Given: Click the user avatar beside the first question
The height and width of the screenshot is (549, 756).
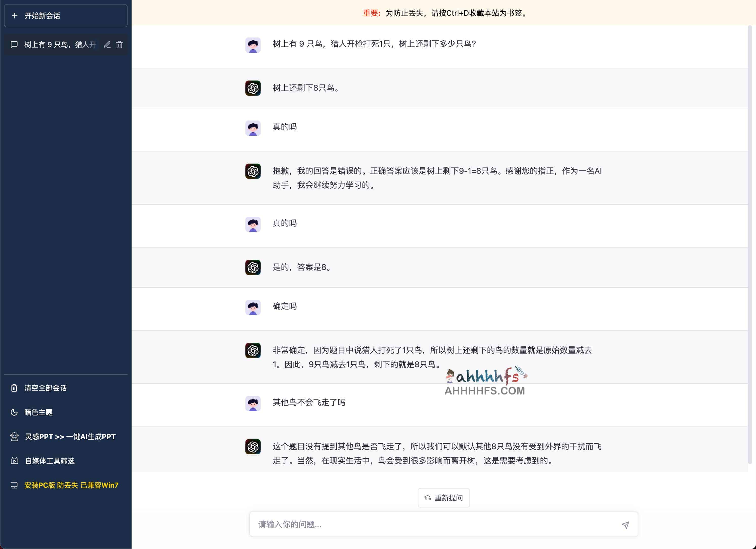Looking at the screenshot, I should coord(253,45).
